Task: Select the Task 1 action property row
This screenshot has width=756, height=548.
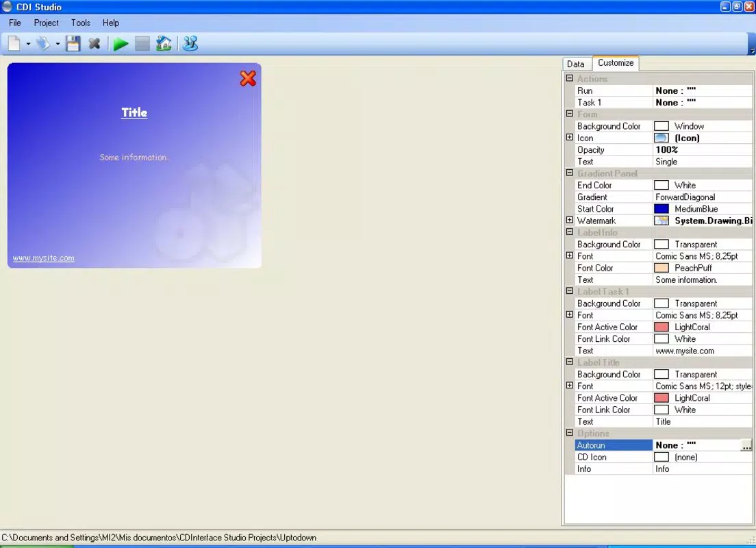Action: (x=664, y=102)
